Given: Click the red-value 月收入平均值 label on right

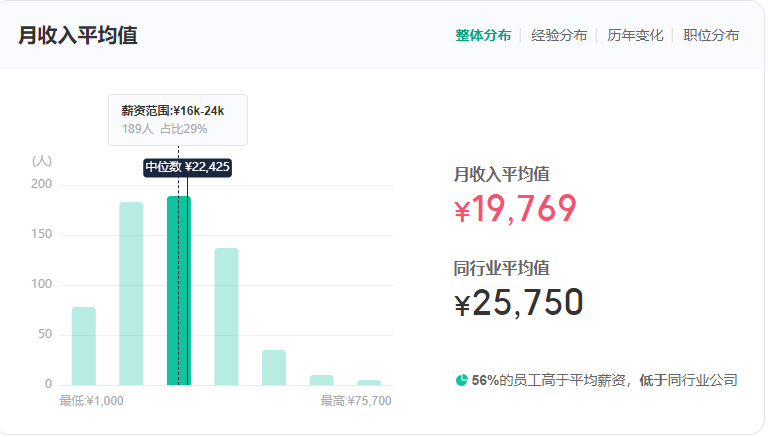Looking at the screenshot, I should (504, 175).
